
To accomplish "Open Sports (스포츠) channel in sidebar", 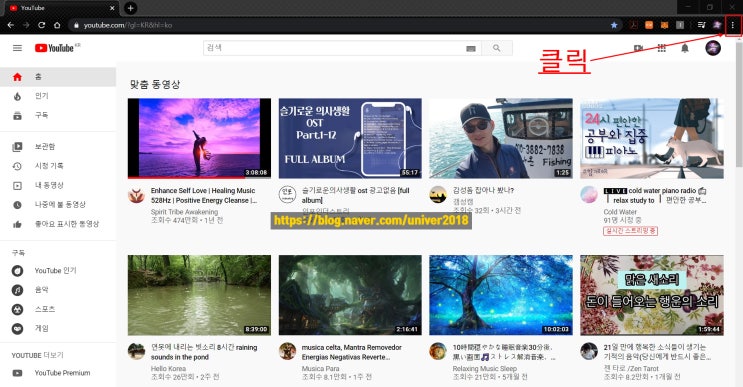I will [58, 309].
